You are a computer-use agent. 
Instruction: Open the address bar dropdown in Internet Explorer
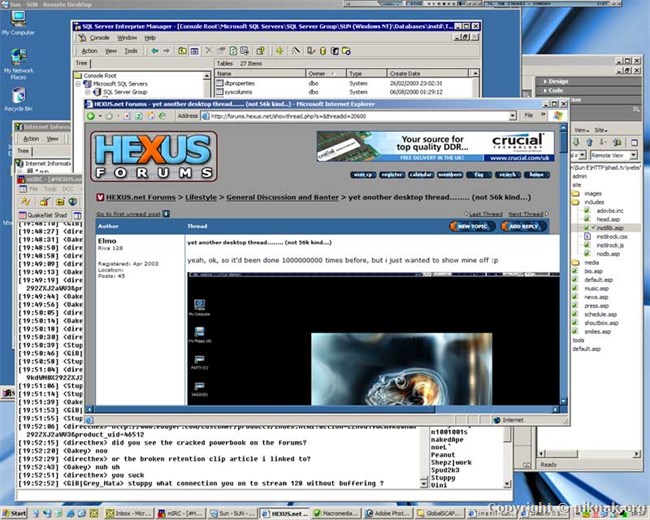pos(513,116)
